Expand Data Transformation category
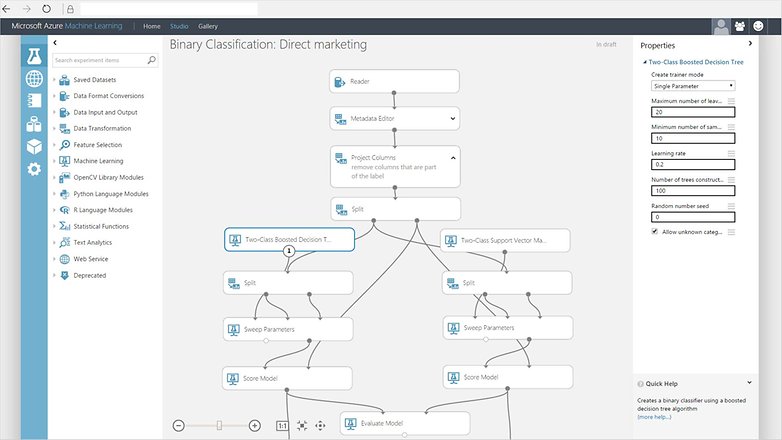Screen dimensions: 782x440 tap(54, 128)
